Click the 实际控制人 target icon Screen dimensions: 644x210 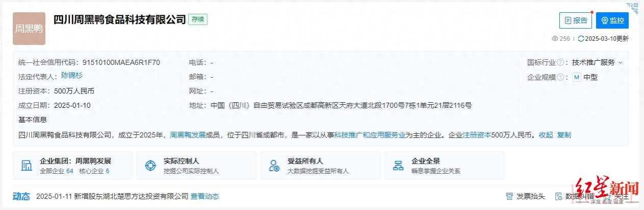pyautogui.click(x=150, y=166)
